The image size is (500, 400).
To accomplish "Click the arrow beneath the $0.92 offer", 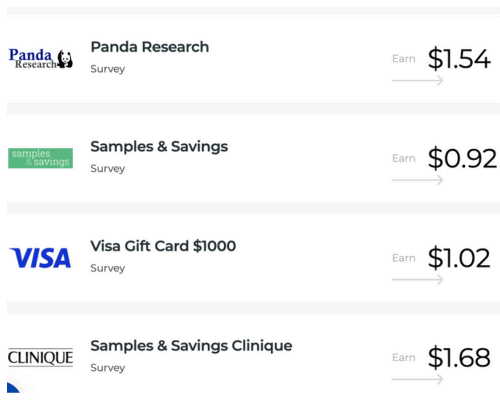I will coord(417,180).
